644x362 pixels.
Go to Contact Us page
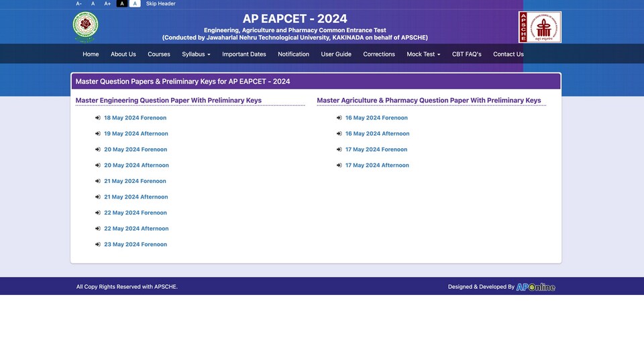coord(508,54)
